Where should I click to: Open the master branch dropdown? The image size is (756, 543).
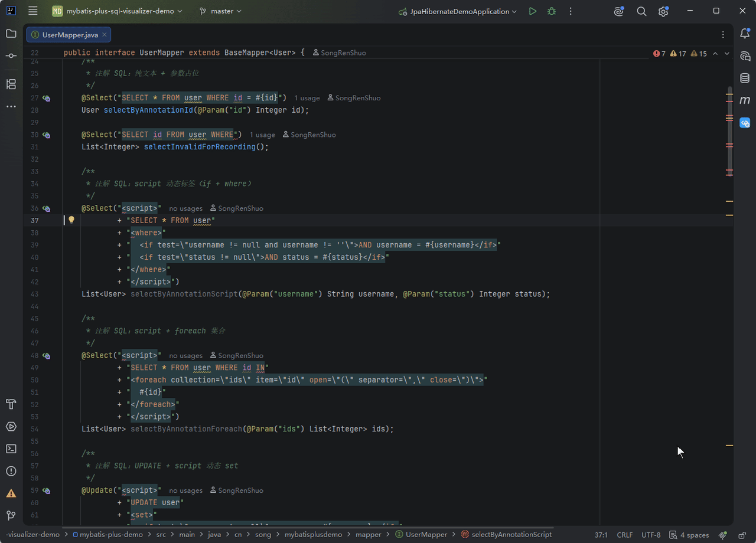click(x=220, y=11)
